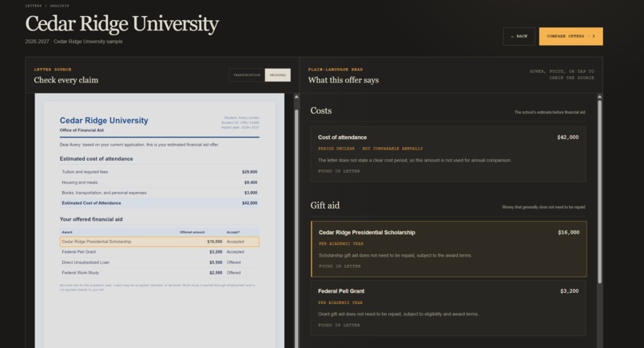Click the Analysis breadcrumb
Image resolution: width=644 pixels, height=348 pixels.
tap(60, 6)
